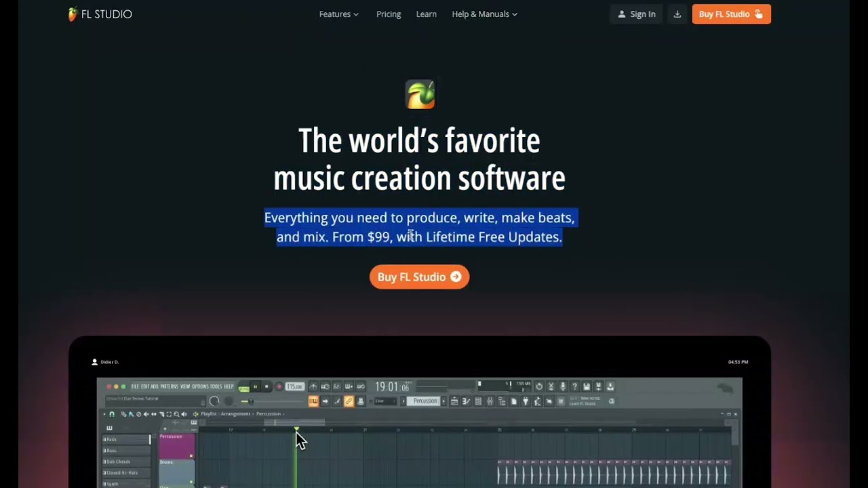
Task: Click the master volume knob
Action: point(214,401)
